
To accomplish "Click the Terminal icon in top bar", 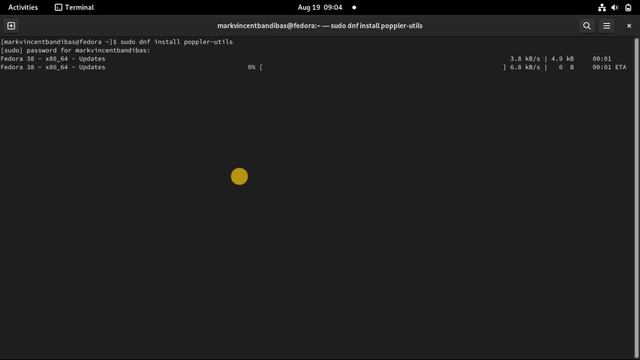I will tap(58, 7).
